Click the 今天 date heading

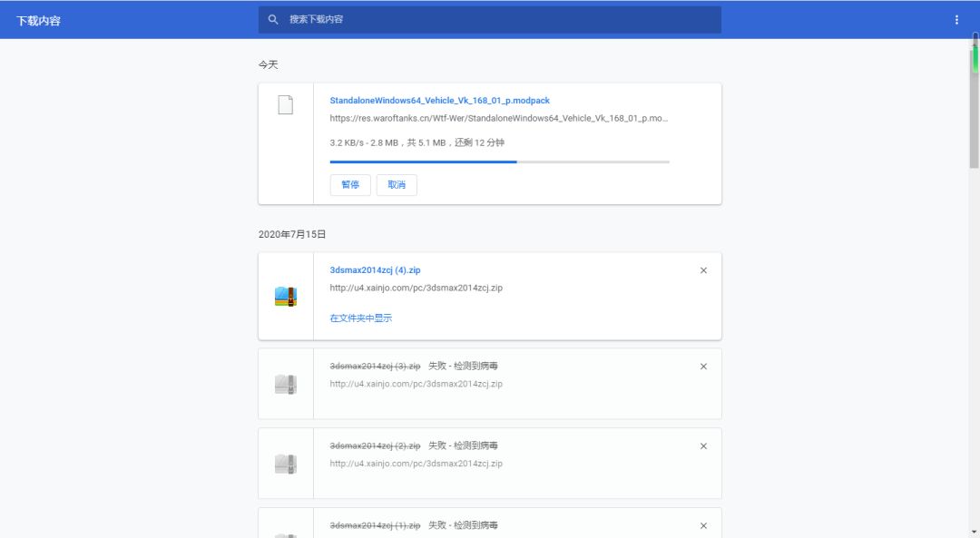click(268, 65)
